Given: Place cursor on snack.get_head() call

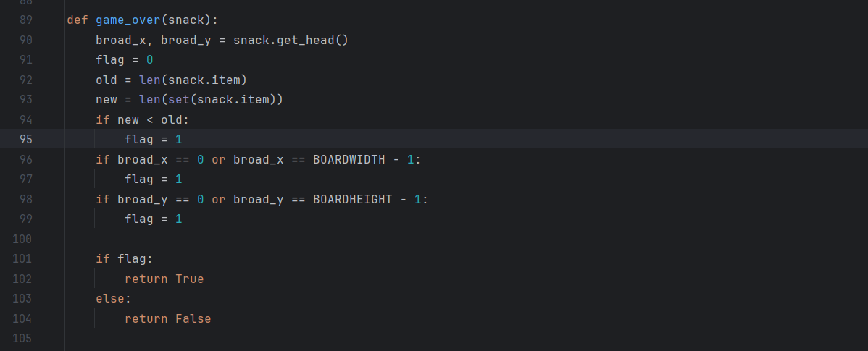Looking at the screenshot, I should [291, 41].
